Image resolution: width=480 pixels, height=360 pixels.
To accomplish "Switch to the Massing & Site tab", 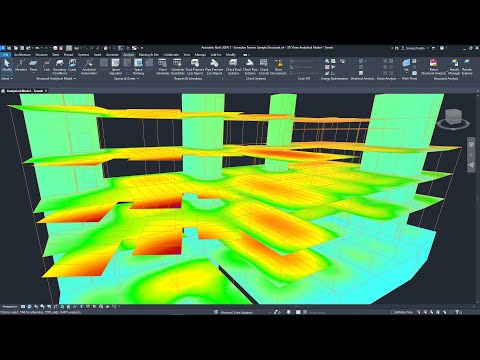I will [149, 55].
